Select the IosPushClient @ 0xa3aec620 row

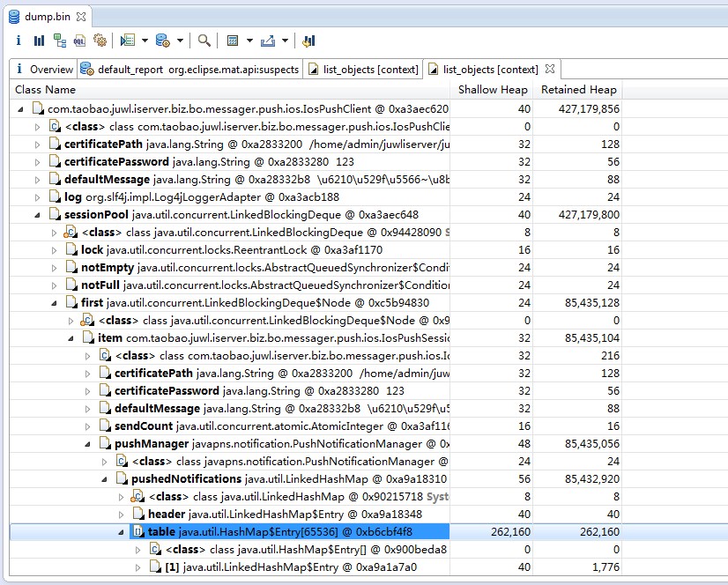[x=316, y=109]
